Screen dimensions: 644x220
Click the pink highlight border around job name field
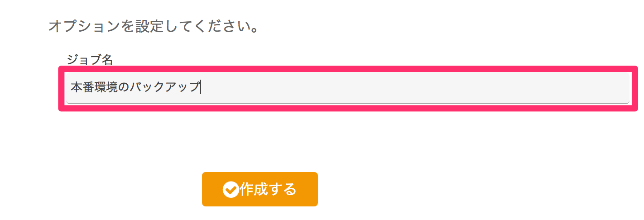[348, 68]
